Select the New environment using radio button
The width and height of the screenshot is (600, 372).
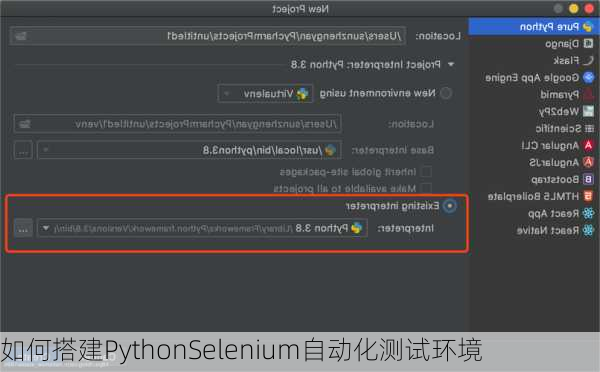446,93
